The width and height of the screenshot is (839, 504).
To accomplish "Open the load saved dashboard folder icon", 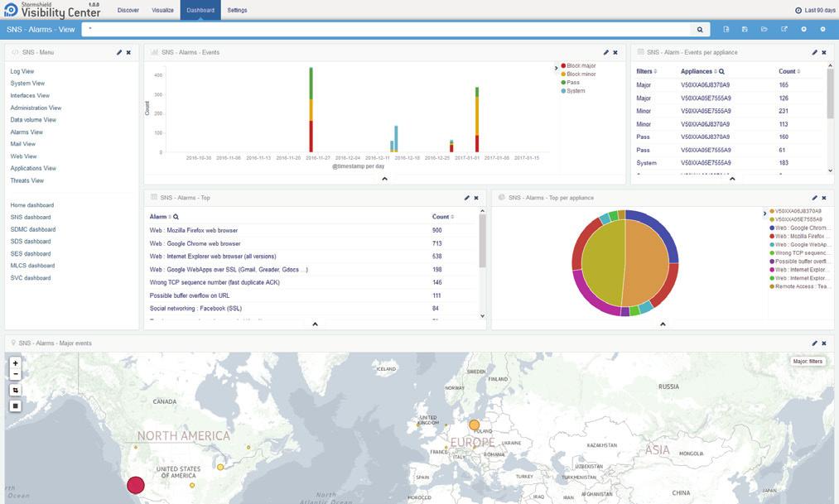I will coord(764,30).
